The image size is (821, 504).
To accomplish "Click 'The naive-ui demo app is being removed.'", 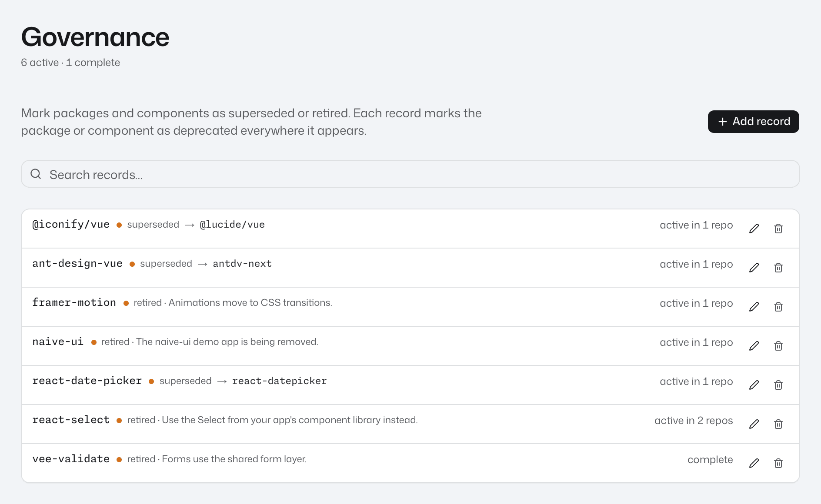I will coord(227,342).
